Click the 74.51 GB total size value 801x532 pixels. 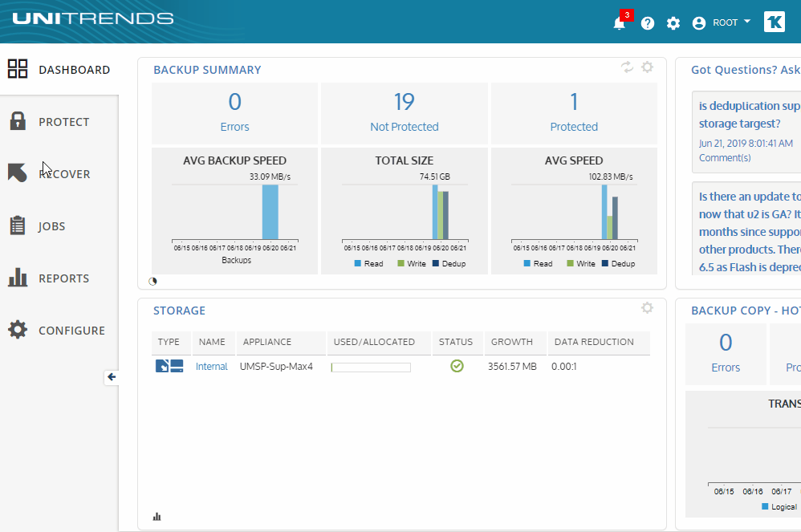point(435,177)
